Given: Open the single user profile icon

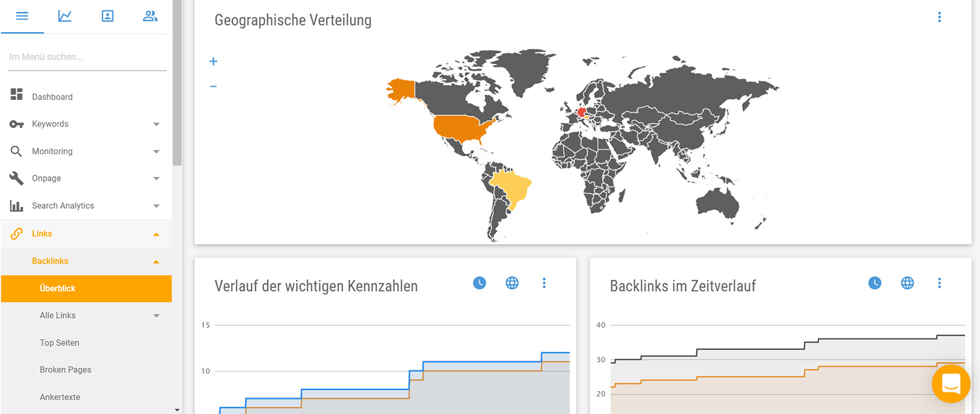Looking at the screenshot, I should pos(108,16).
